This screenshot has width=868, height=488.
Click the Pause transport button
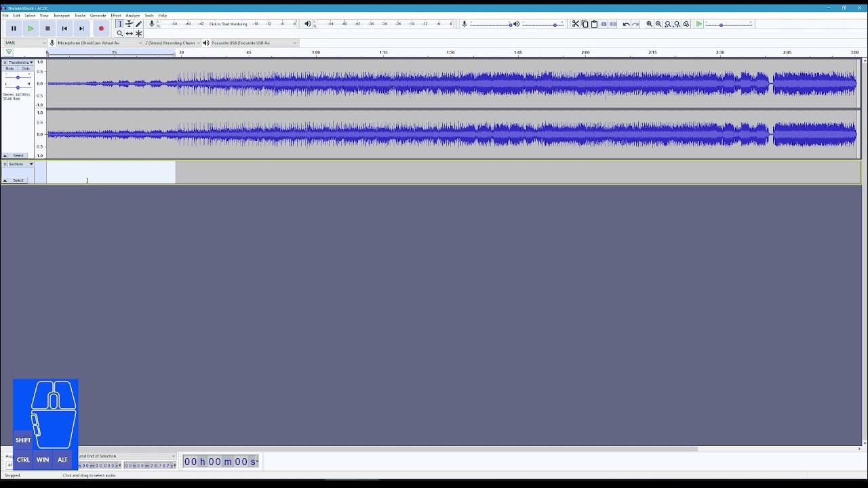(14, 28)
